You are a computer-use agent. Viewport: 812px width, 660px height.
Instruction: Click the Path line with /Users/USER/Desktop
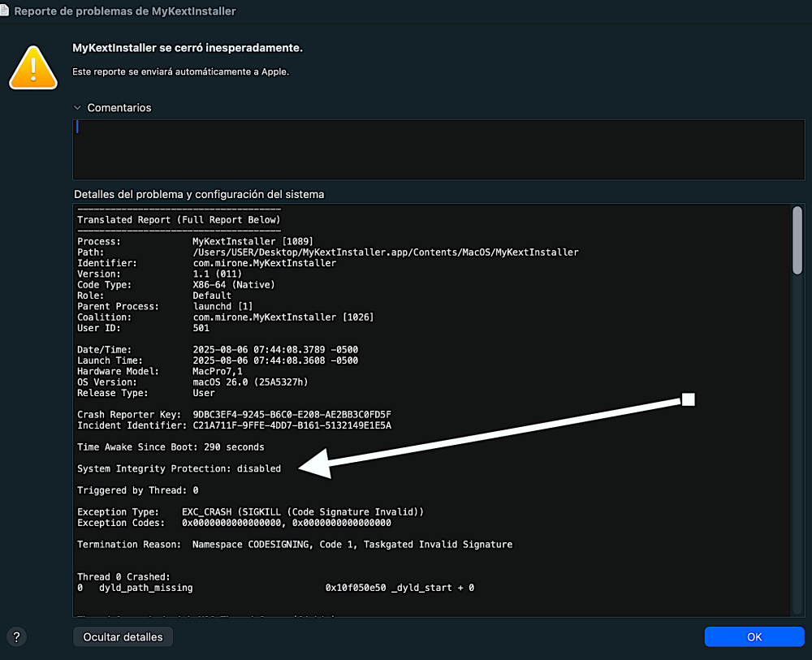[x=328, y=252]
